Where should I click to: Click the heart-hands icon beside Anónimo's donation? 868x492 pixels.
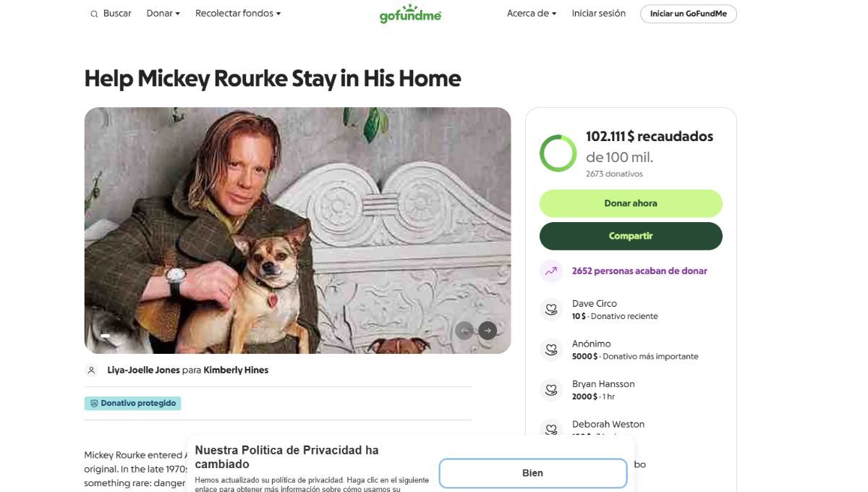tap(551, 349)
